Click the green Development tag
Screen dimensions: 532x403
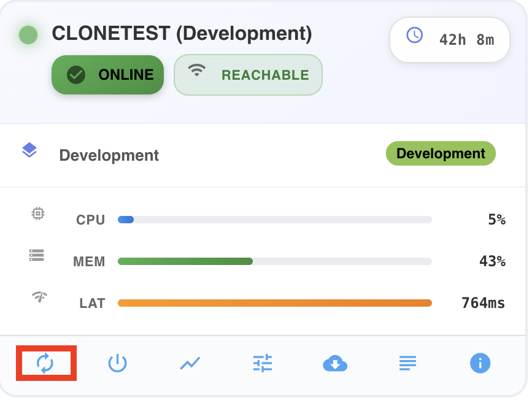[441, 153]
